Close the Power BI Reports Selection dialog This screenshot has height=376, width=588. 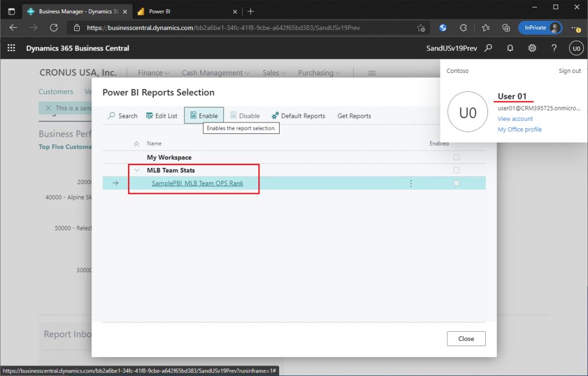(x=466, y=339)
